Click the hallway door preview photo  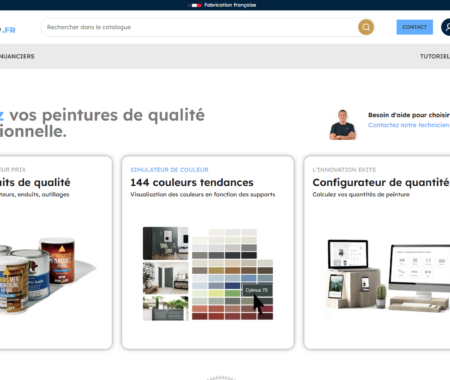[165, 278]
